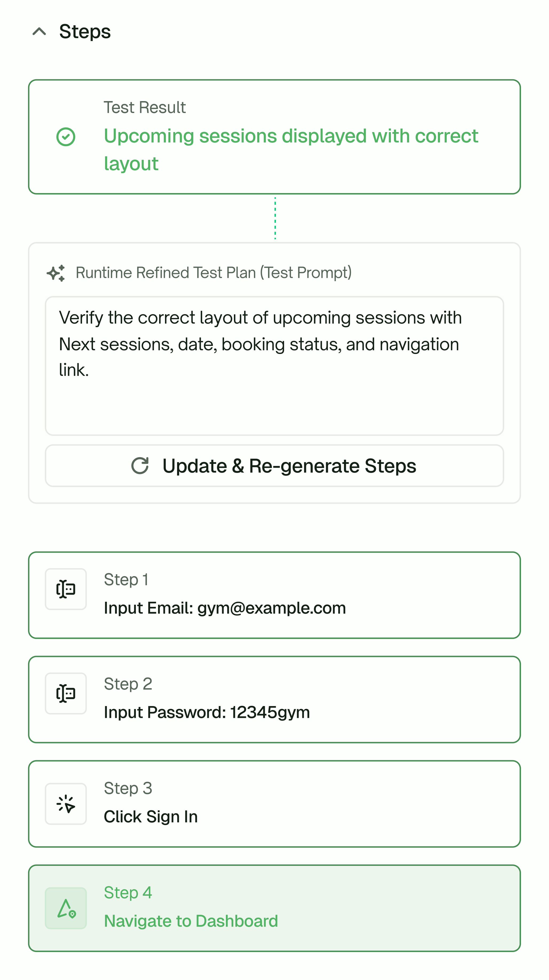Click the sparkle AI icon beside Runtime Refined
The width and height of the screenshot is (549, 980).
(56, 273)
